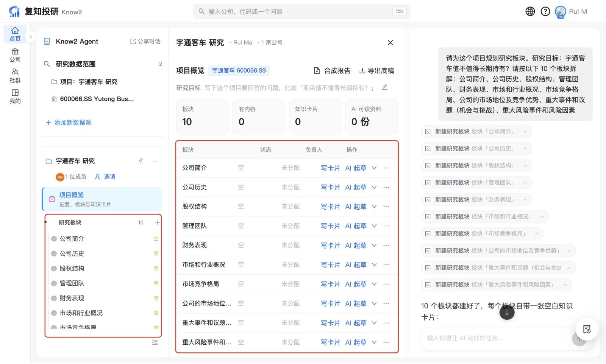
Task: Expand the 财务表现 row chevron
Action: point(374,245)
